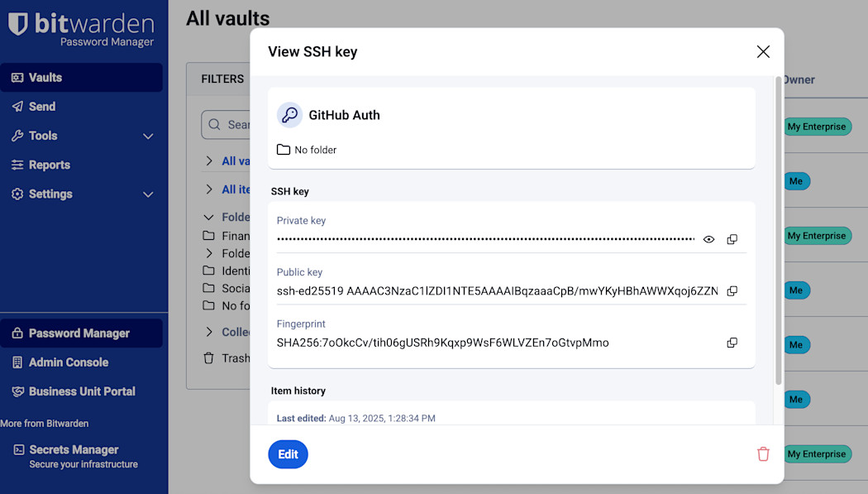Switch to Business Unit Portal
This screenshot has height=494, width=868.
[82, 391]
